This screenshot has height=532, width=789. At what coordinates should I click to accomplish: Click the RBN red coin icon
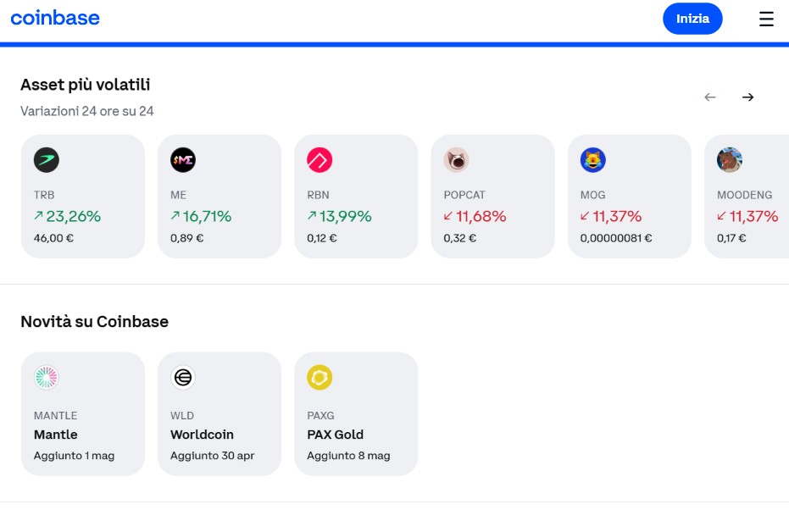[319, 160]
